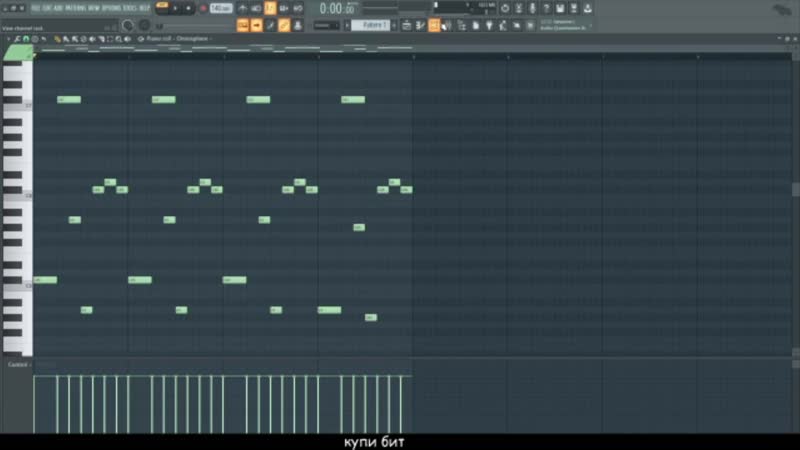Click the audio device text in the news panel
Screen dimensions: 800x450
pyautogui.click(x=563, y=28)
